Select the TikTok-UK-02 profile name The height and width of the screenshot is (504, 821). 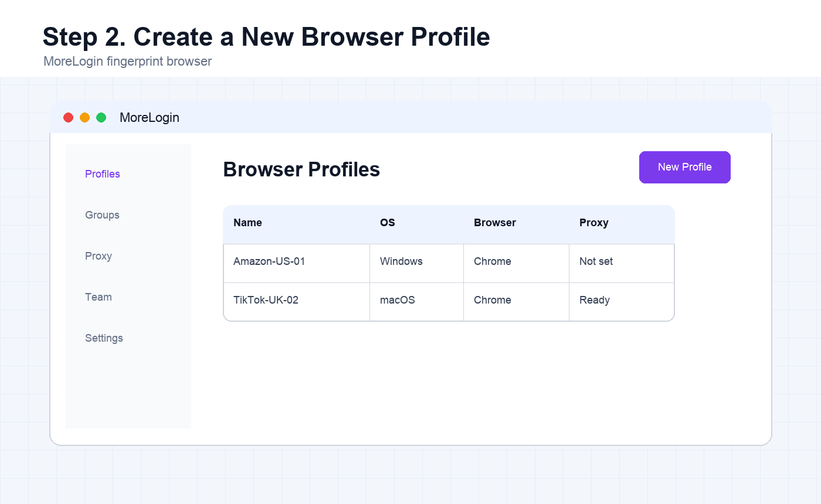tap(266, 300)
